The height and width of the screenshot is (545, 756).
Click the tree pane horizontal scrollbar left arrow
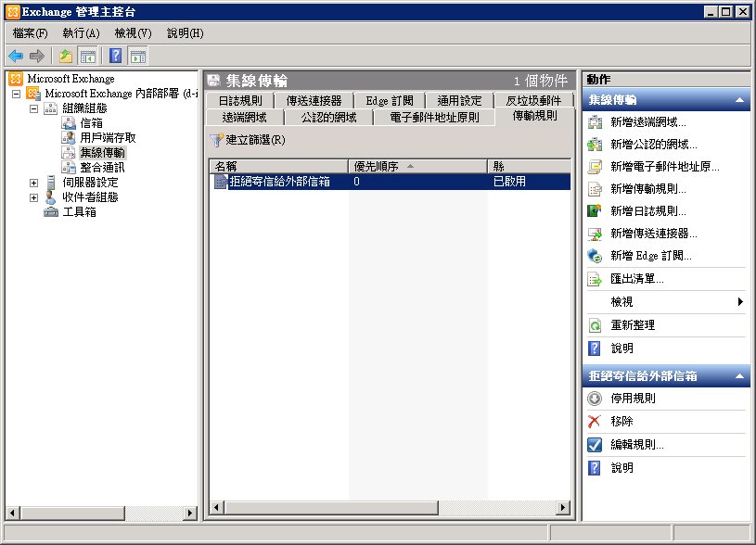point(13,513)
